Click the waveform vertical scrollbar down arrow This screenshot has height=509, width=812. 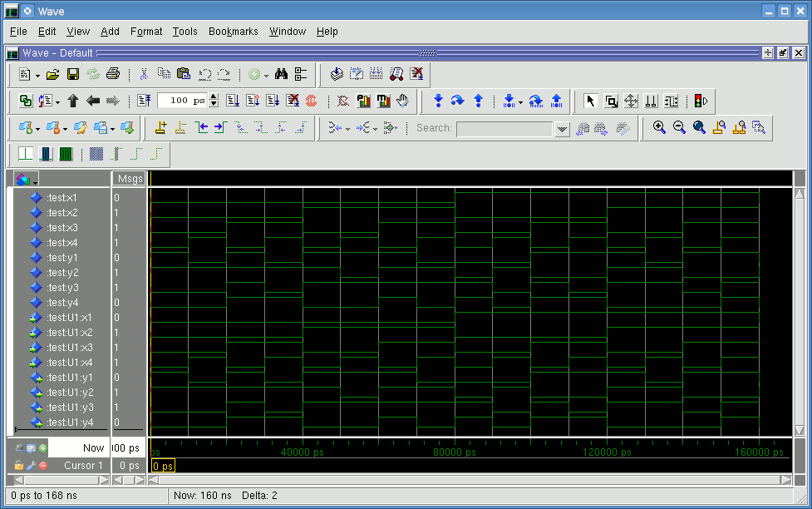(800, 430)
